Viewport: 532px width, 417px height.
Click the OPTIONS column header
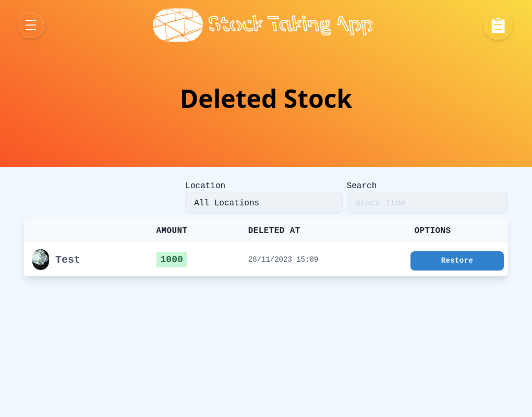point(432,230)
